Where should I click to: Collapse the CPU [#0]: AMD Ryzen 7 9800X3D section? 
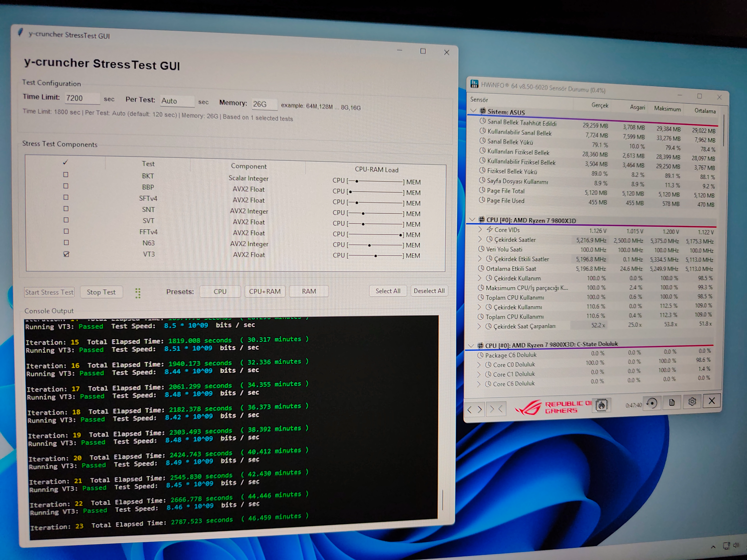[x=472, y=219]
